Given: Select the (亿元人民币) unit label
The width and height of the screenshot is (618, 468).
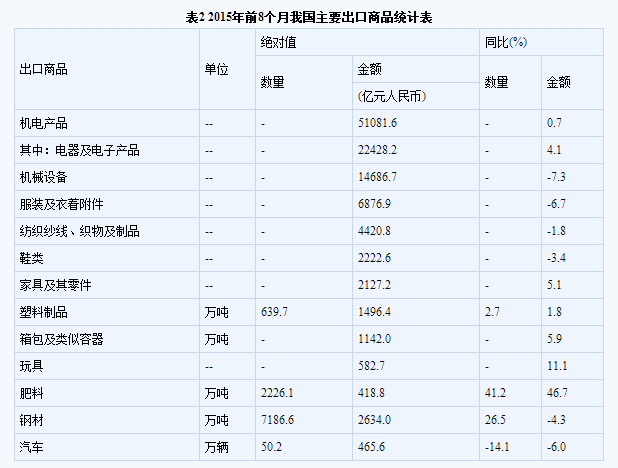Looking at the screenshot, I should coord(391,97).
